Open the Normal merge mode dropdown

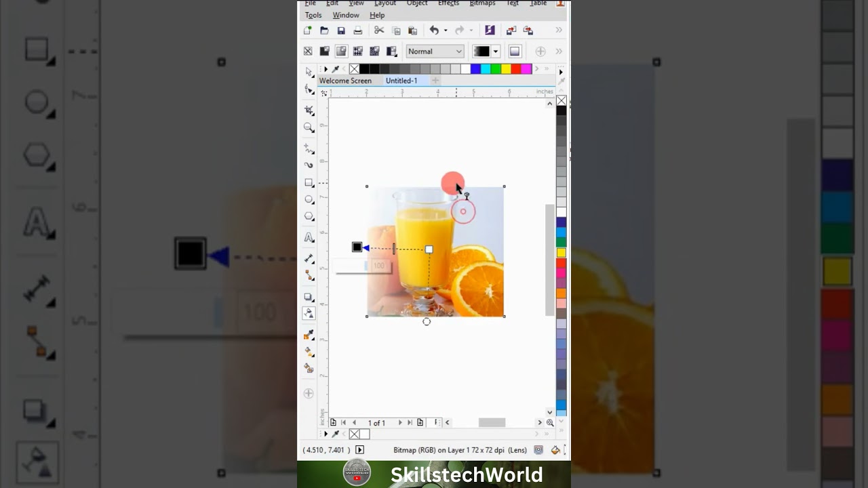click(435, 52)
